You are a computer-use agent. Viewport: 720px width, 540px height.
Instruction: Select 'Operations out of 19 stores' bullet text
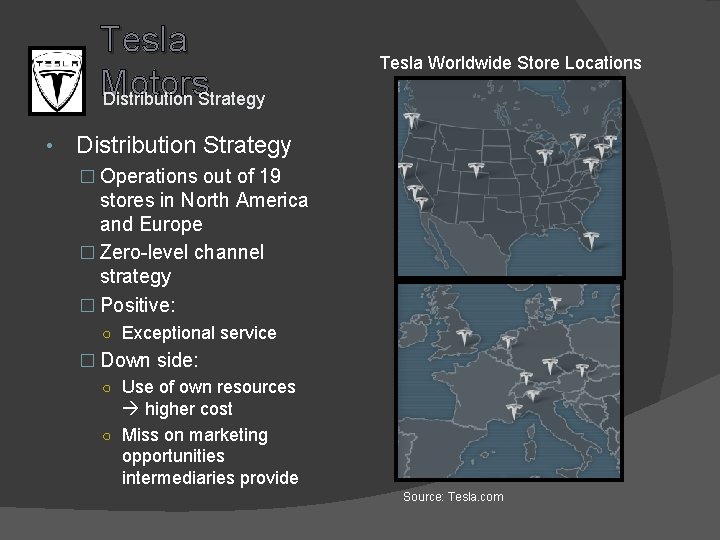pyautogui.click(x=204, y=200)
